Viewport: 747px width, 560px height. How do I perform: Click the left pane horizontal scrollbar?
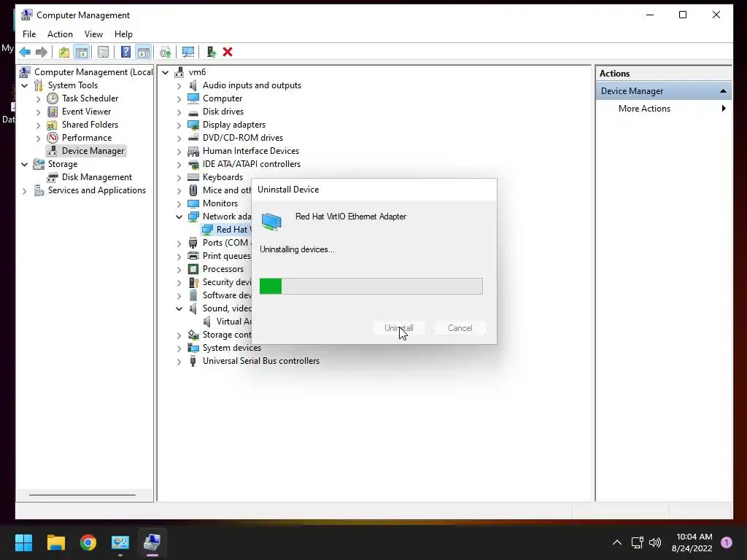point(82,495)
